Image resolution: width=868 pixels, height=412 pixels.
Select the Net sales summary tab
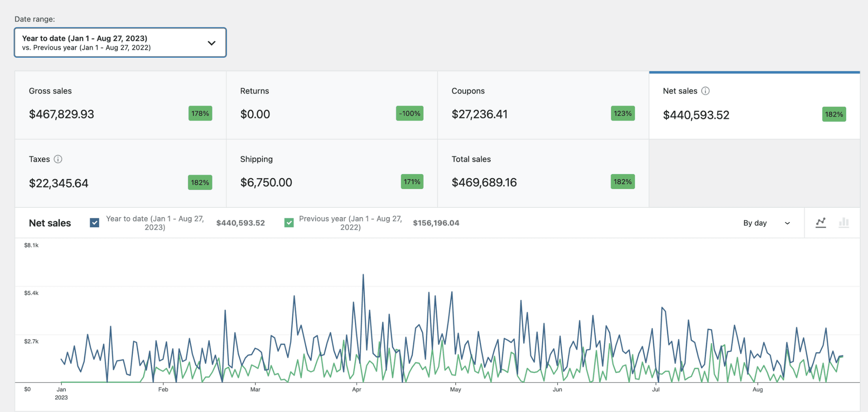(755, 105)
